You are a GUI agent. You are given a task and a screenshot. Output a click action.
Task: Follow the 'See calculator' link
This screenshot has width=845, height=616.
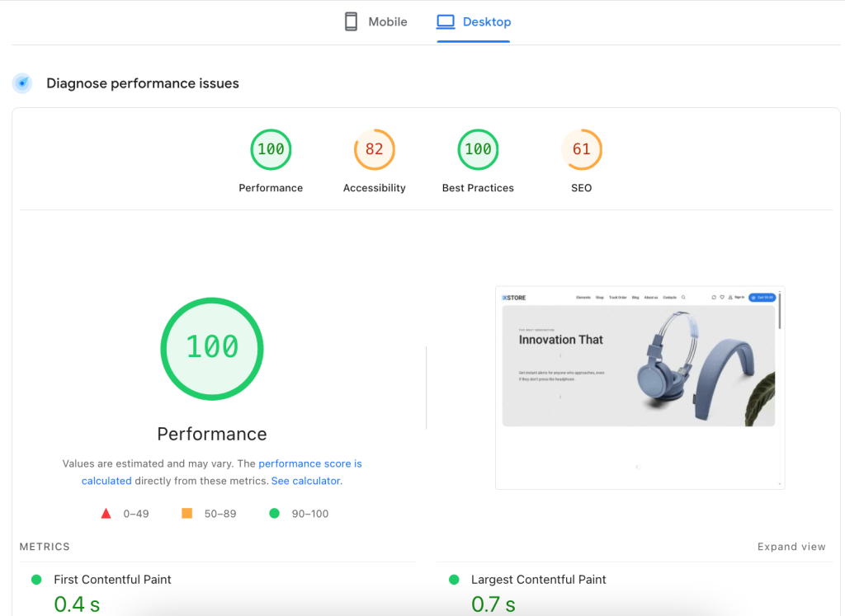(305, 481)
